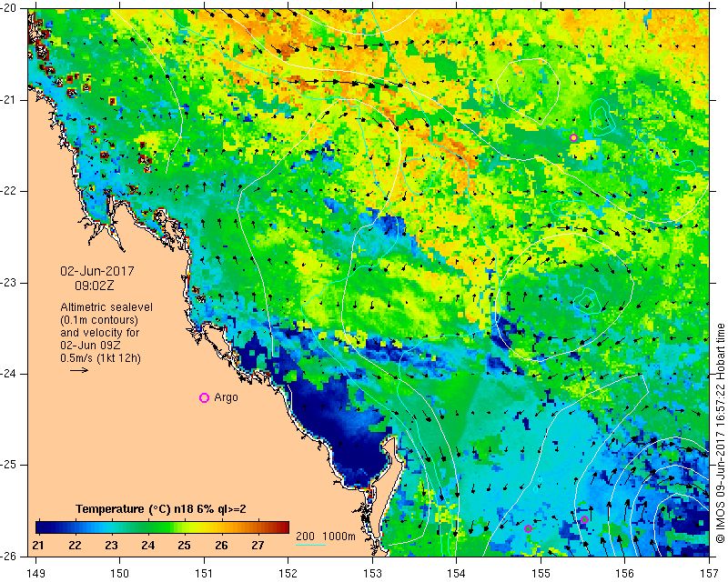The height and width of the screenshot is (582, 728).
Task: Click the 'and velocity for' caption line
Action: tap(100, 332)
